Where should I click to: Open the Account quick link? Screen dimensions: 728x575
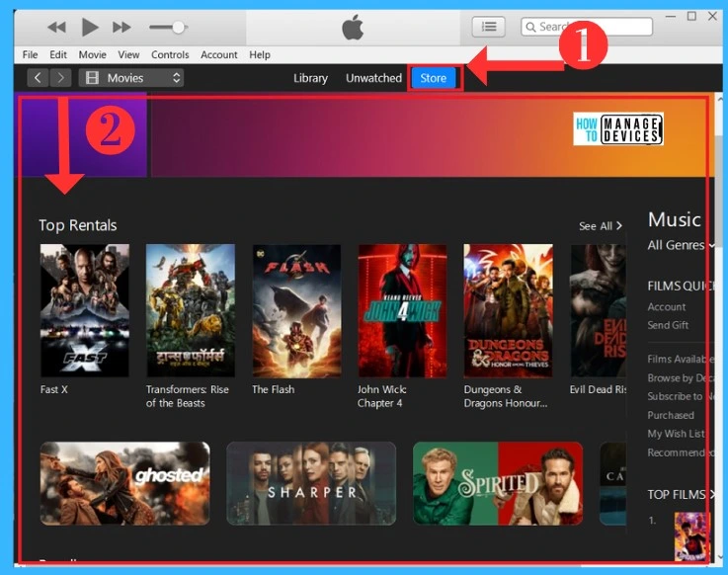pyautogui.click(x=666, y=306)
